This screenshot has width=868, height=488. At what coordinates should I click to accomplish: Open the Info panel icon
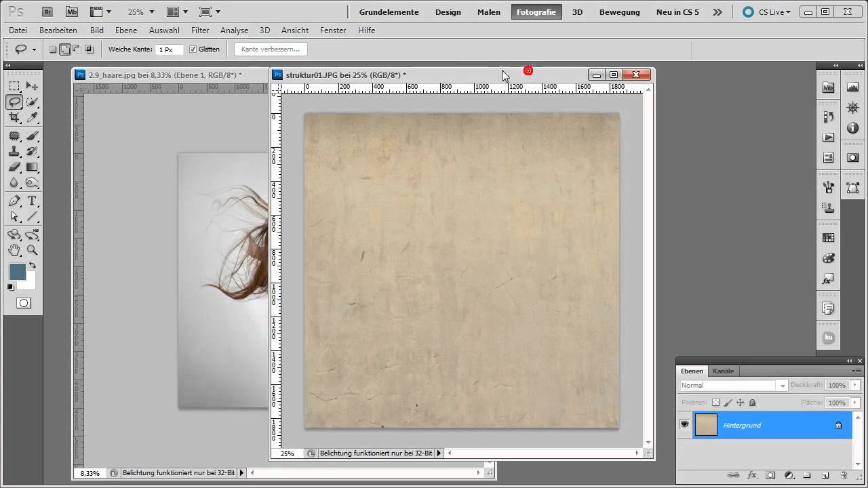pyautogui.click(x=852, y=128)
